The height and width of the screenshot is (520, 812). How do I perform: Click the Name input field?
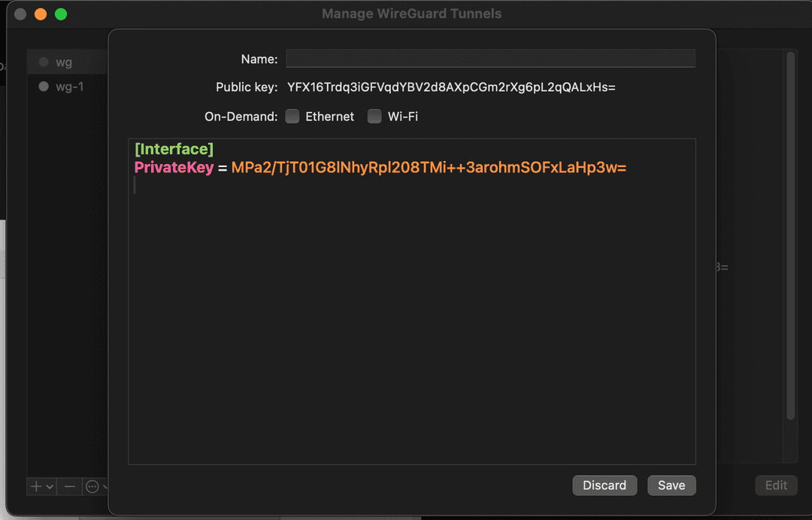[x=490, y=59]
